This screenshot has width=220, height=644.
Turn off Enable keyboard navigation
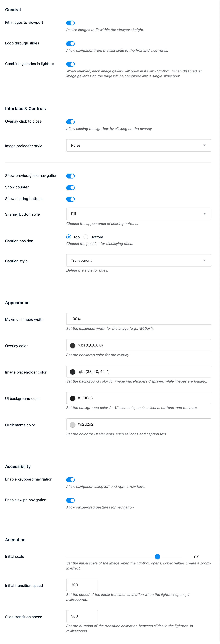71,480
